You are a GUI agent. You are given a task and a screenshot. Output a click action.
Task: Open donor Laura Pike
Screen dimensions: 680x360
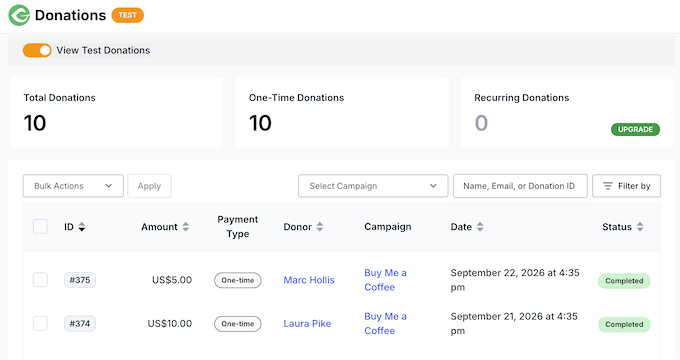click(x=307, y=324)
